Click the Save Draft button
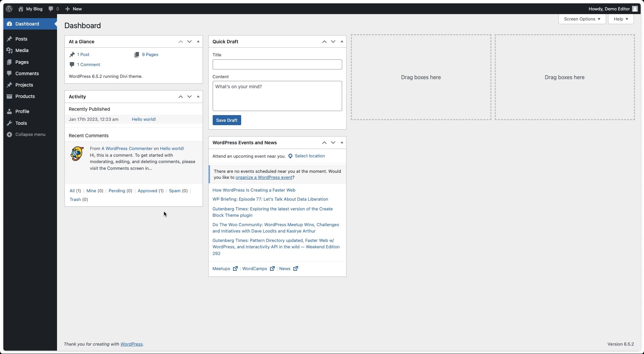Viewport: 644px width, 354px height. click(227, 120)
